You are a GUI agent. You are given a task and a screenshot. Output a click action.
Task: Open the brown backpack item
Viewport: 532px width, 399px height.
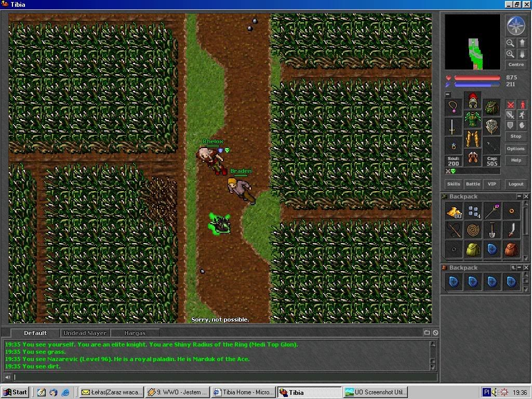point(512,249)
